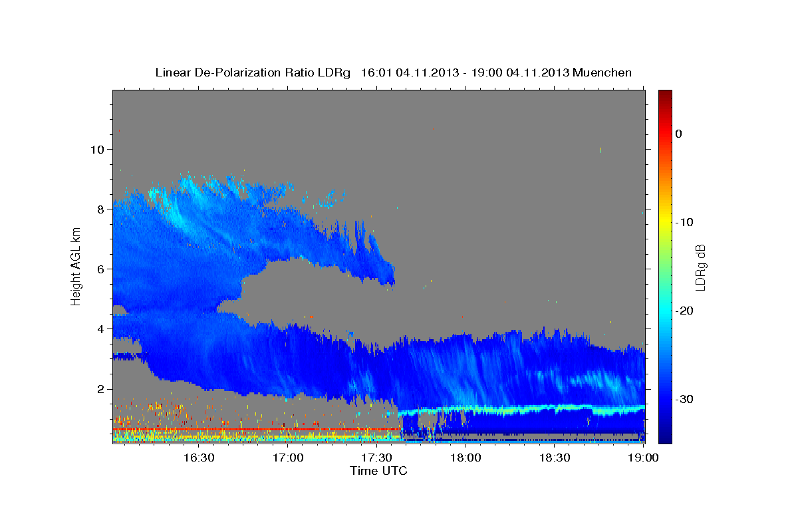Click the height tick label 8
The image size is (798, 532).
100,209
